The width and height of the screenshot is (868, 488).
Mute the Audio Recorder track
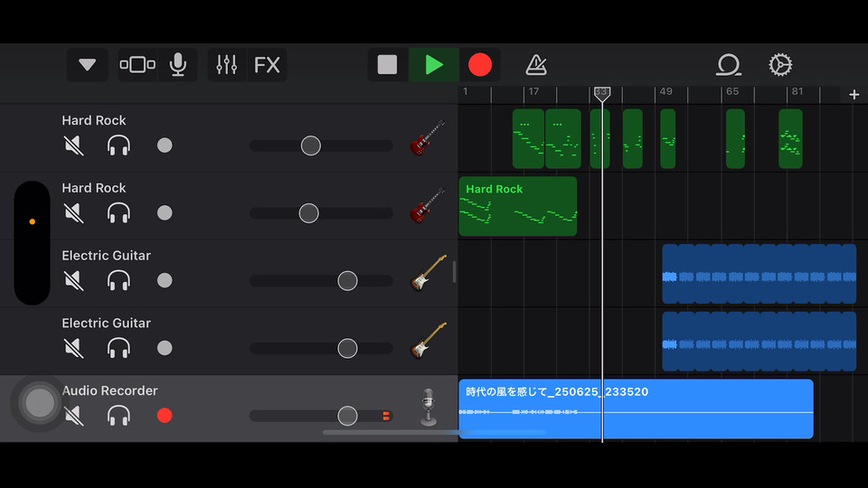[x=73, y=416]
